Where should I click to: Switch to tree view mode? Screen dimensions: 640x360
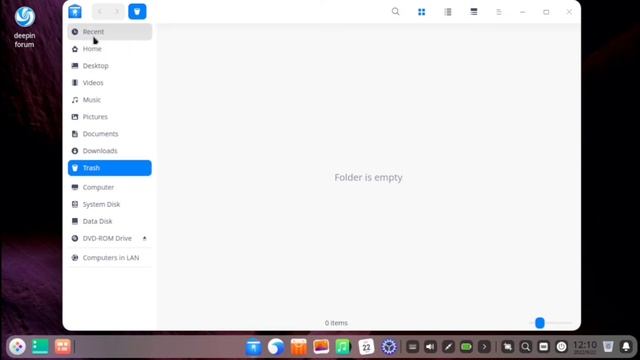click(474, 12)
